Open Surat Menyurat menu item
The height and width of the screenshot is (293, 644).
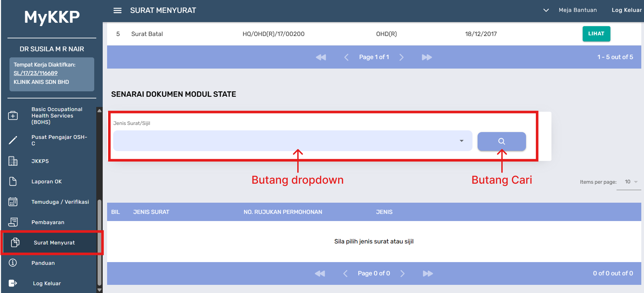(54, 242)
